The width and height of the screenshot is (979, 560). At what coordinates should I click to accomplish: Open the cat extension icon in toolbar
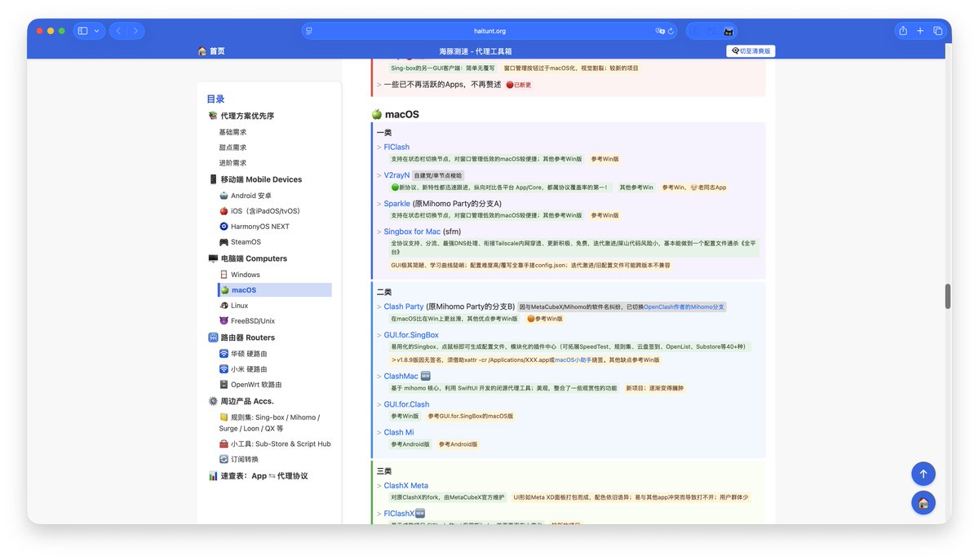click(x=728, y=32)
